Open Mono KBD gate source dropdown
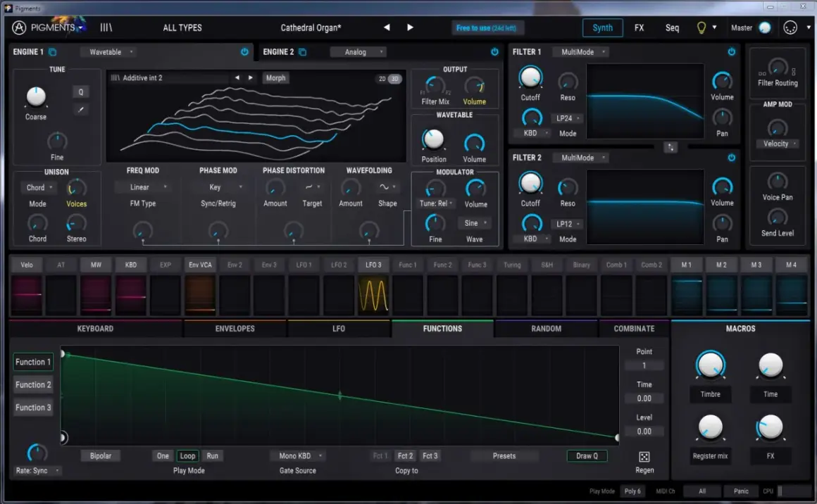 (298, 455)
